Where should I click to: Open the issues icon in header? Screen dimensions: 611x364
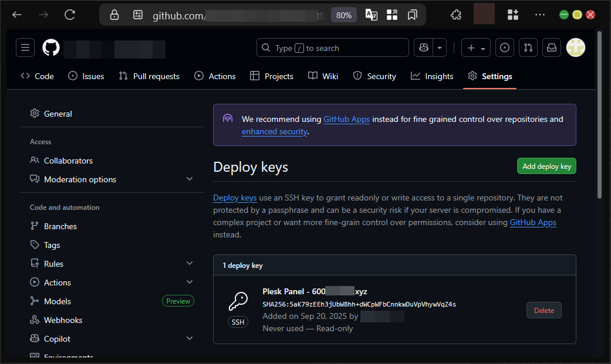click(505, 48)
